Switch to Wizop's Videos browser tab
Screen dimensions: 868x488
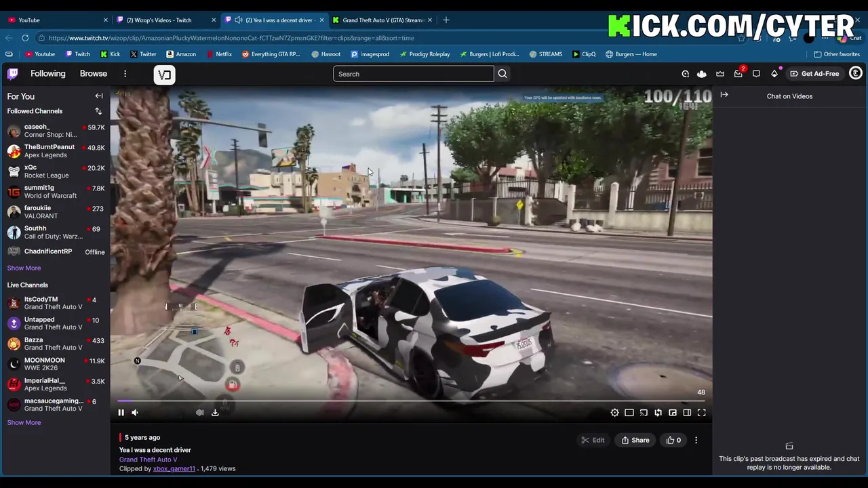pyautogui.click(x=165, y=20)
